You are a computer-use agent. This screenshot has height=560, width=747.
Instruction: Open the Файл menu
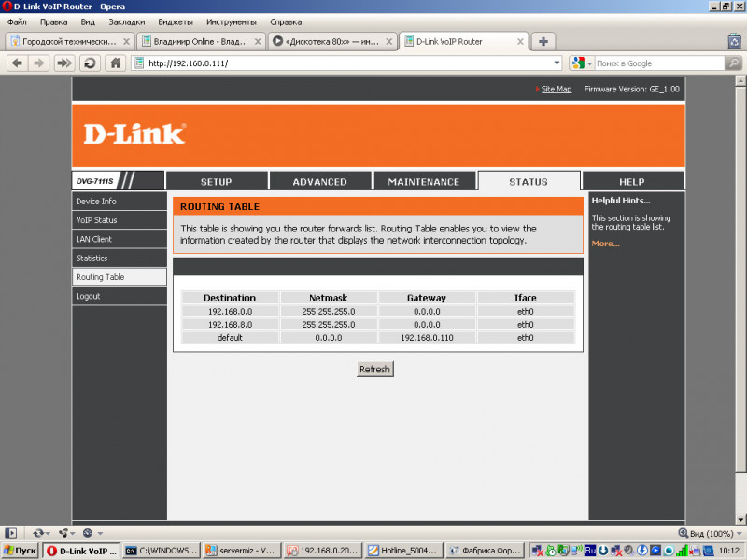tap(17, 21)
